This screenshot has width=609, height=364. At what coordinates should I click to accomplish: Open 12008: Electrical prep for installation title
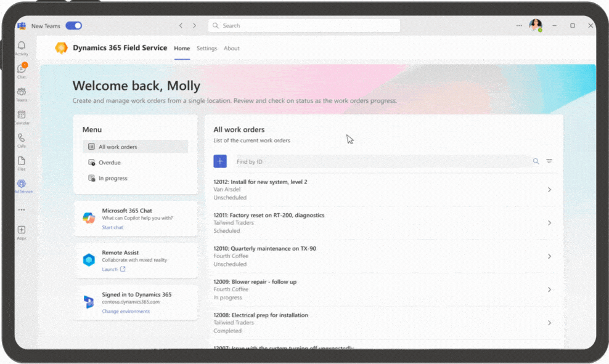coord(261,315)
